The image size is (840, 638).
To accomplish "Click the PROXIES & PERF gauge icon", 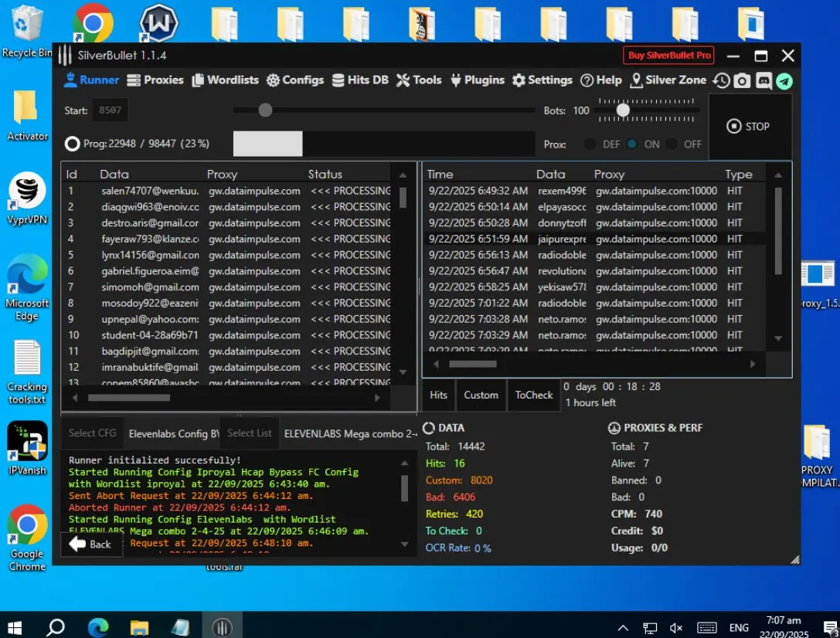I will [x=614, y=428].
